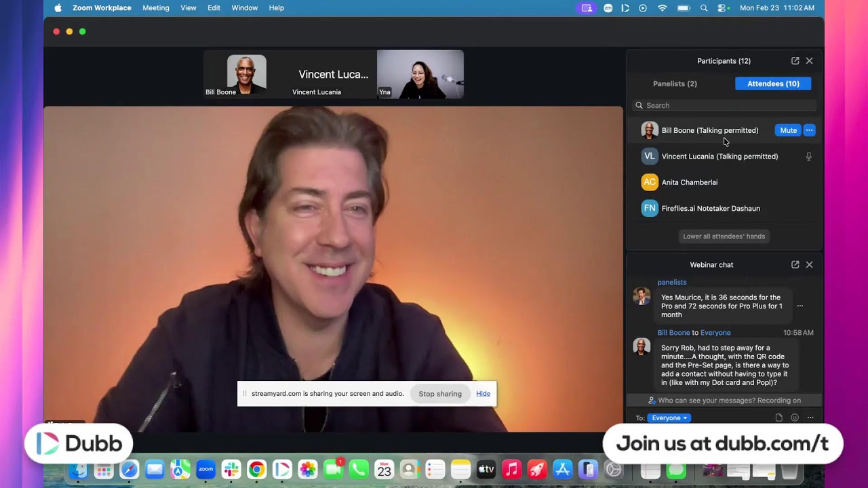Select Yna's video thumbnail
Image resolution: width=868 pixels, height=488 pixels.
tap(420, 75)
